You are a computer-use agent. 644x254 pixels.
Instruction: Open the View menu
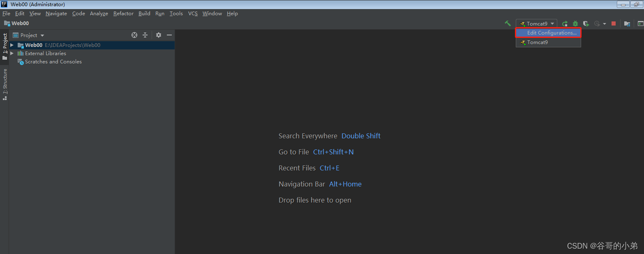[x=35, y=14]
